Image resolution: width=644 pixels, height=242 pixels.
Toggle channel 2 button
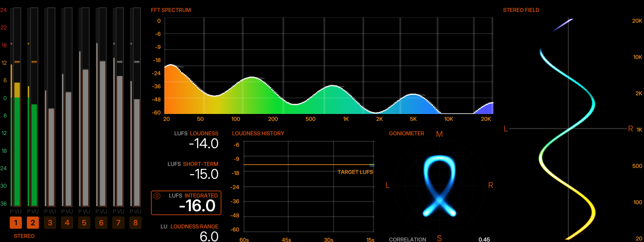pyautogui.click(x=33, y=223)
